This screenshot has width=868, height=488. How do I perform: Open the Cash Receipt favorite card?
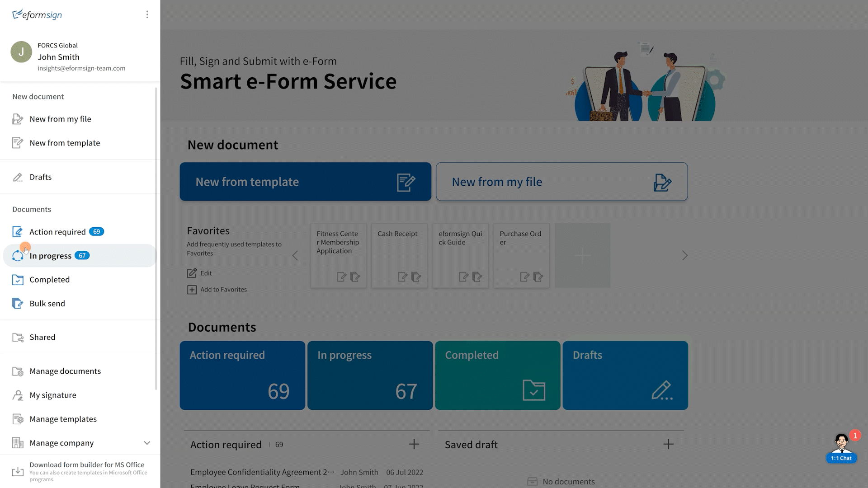399,256
